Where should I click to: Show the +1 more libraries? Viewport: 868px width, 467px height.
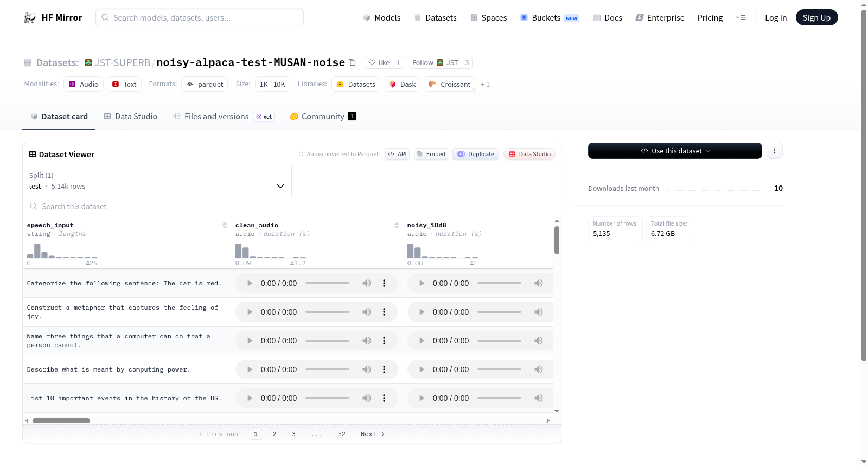(x=485, y=85)
